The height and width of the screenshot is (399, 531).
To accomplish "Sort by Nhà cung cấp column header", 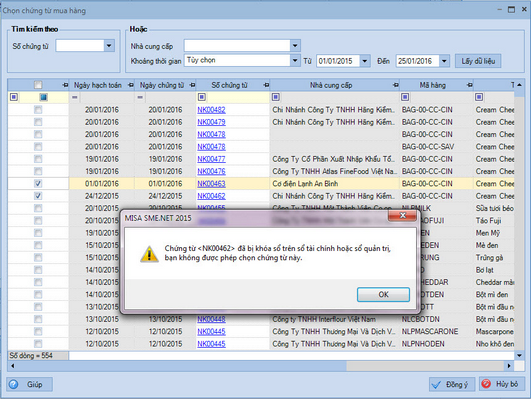I will (x=331, y=85).
